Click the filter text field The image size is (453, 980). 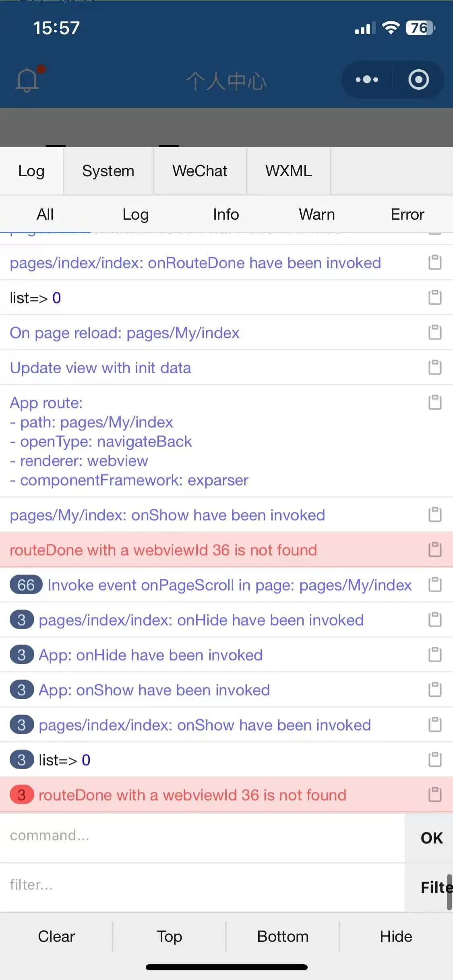[202, 885]
